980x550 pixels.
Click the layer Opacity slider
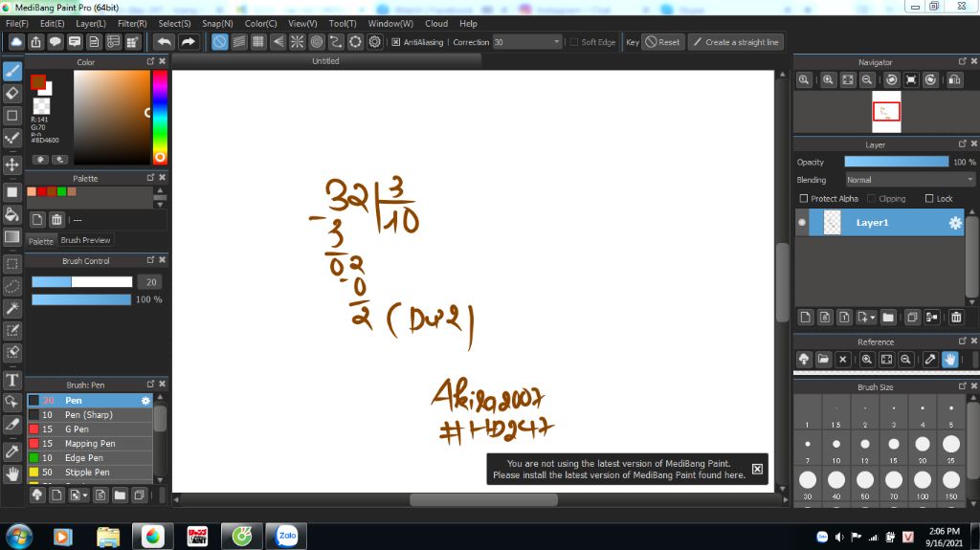point(896,162)
